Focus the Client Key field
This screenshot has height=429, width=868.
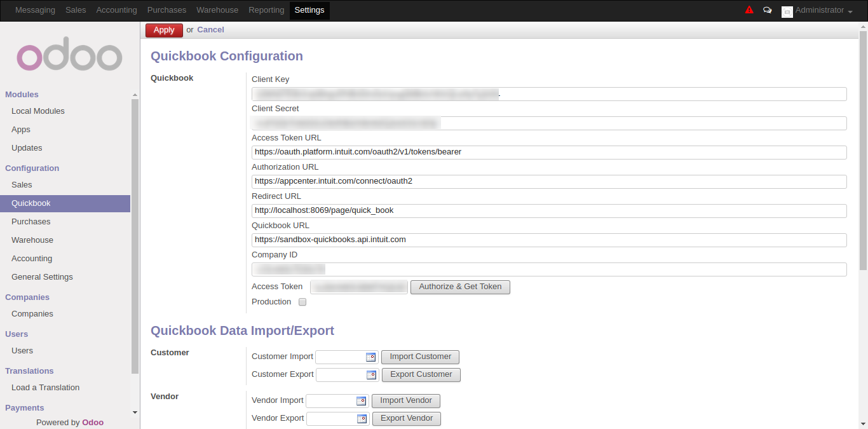pos(549,94)
